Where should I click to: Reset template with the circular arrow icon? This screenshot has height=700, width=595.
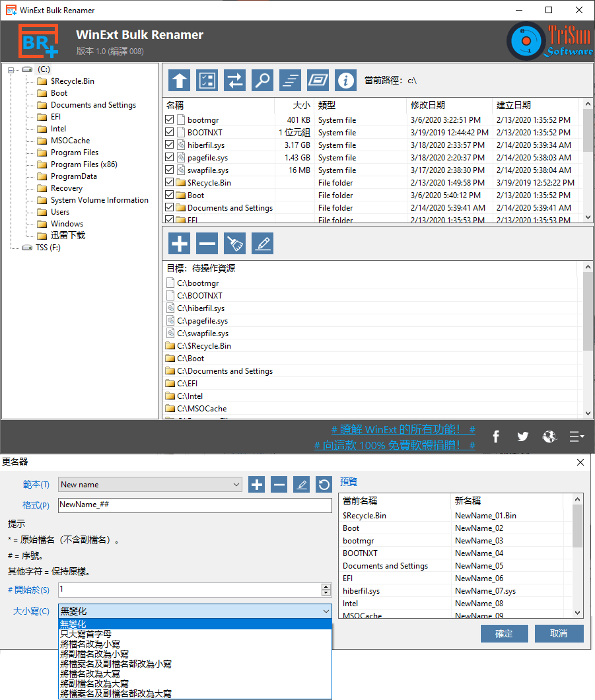[324, 484]
